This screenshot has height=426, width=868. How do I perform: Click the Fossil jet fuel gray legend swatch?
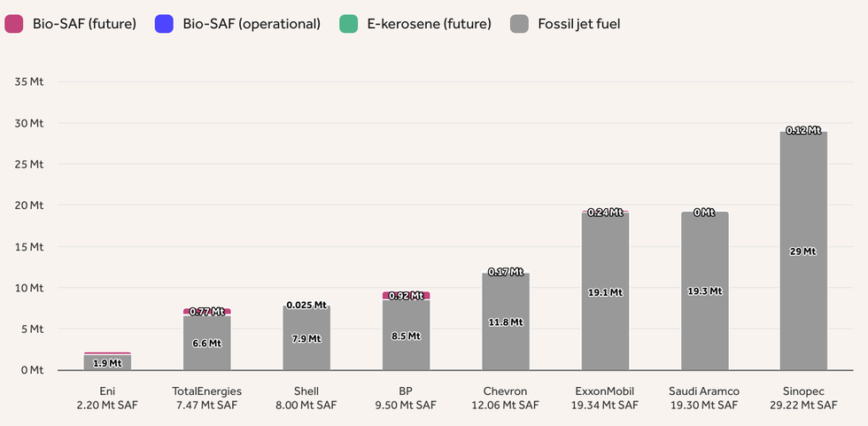tap(521, 24)
